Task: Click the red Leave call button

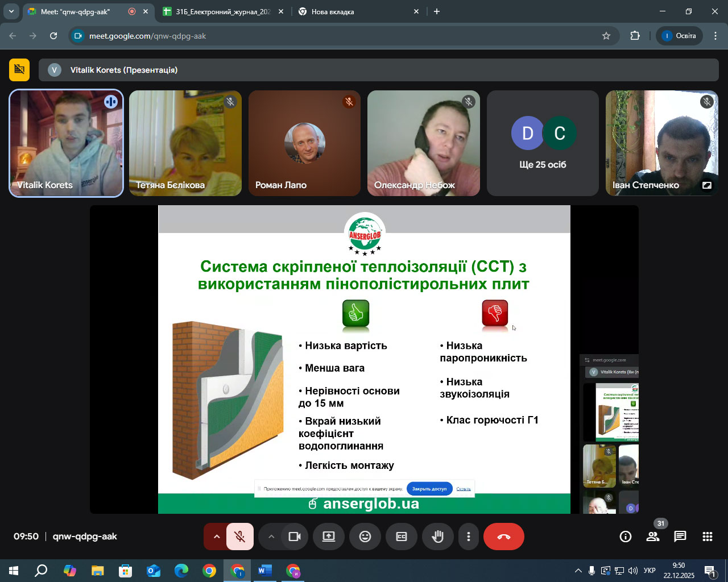Action: (503, 537)
